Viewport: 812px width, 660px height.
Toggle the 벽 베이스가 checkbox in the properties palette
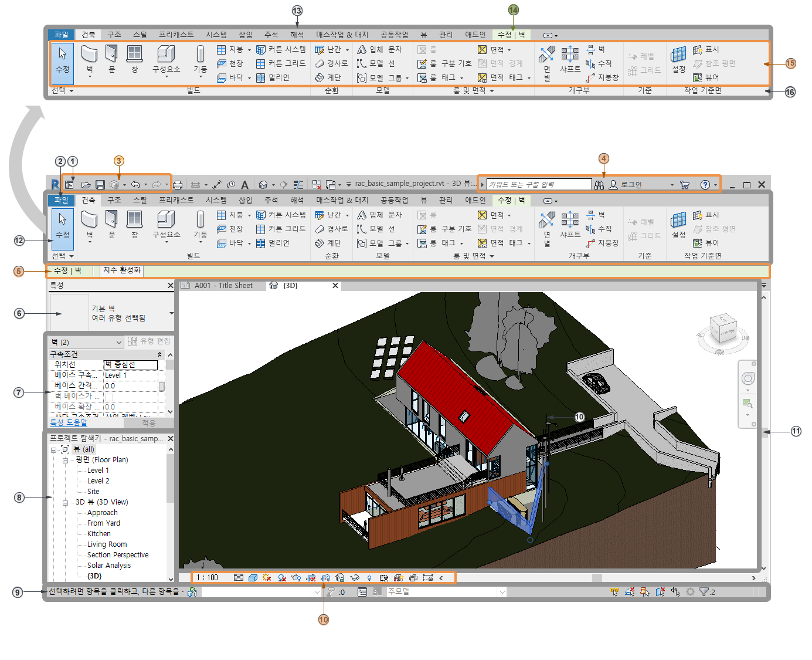(x=109, y=397)
